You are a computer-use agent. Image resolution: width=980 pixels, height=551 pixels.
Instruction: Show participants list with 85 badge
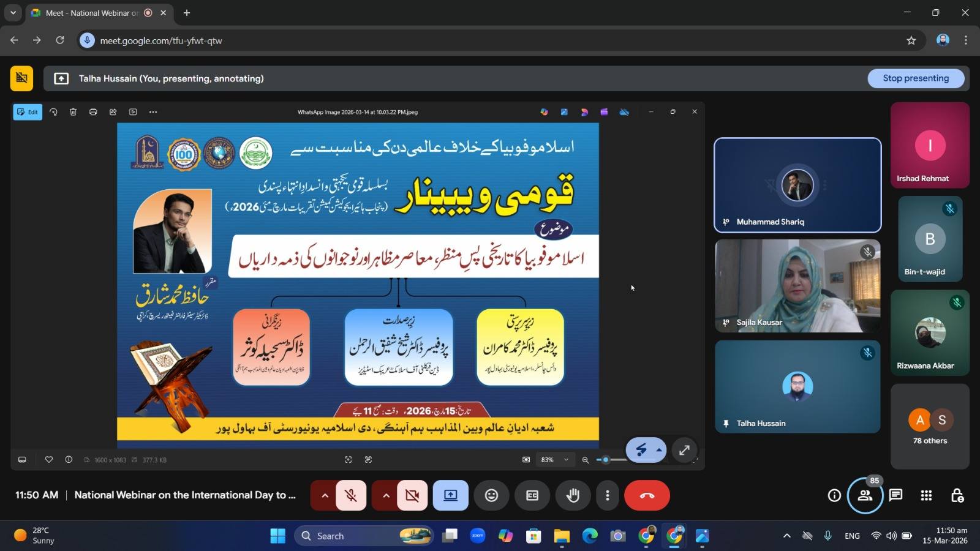[865, 495]
